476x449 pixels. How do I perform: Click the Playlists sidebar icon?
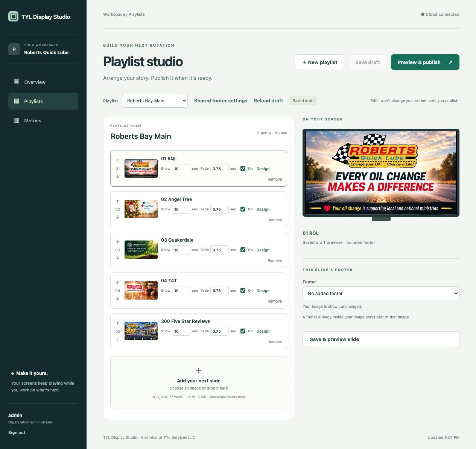tap(17, 101)
